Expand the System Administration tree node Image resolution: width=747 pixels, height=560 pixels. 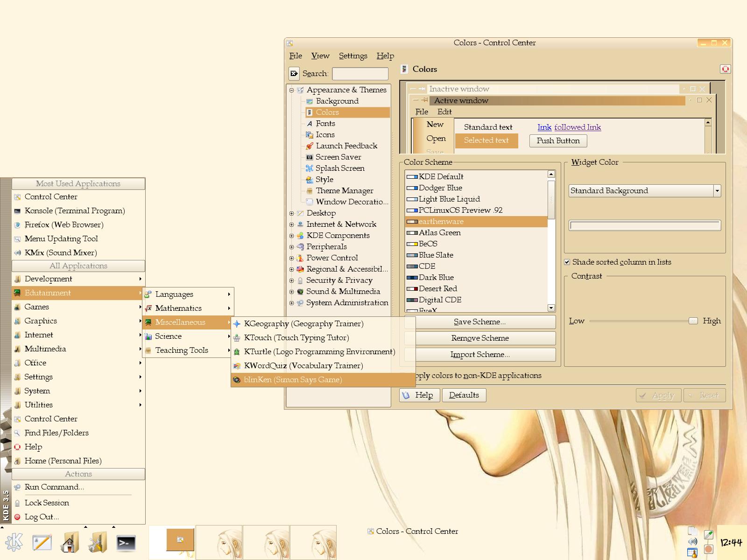[x=292, y=303]
